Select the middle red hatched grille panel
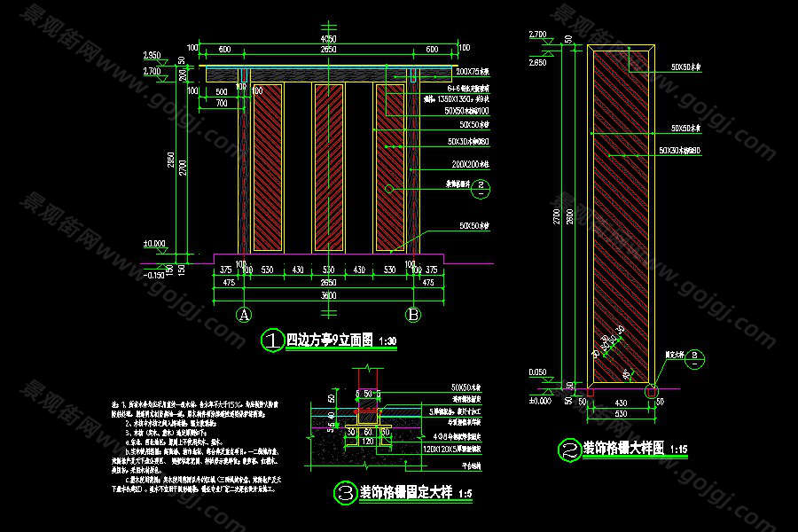Image resolution: width=798 pixels, height=532 pixels. click(328, 167)
